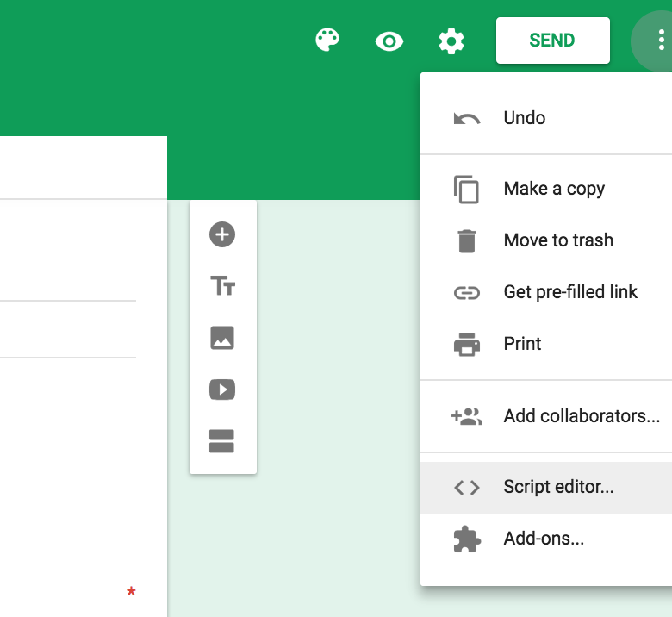Open Add collaborators... option
The image size is (672, 617).
(x=546, y=416)
